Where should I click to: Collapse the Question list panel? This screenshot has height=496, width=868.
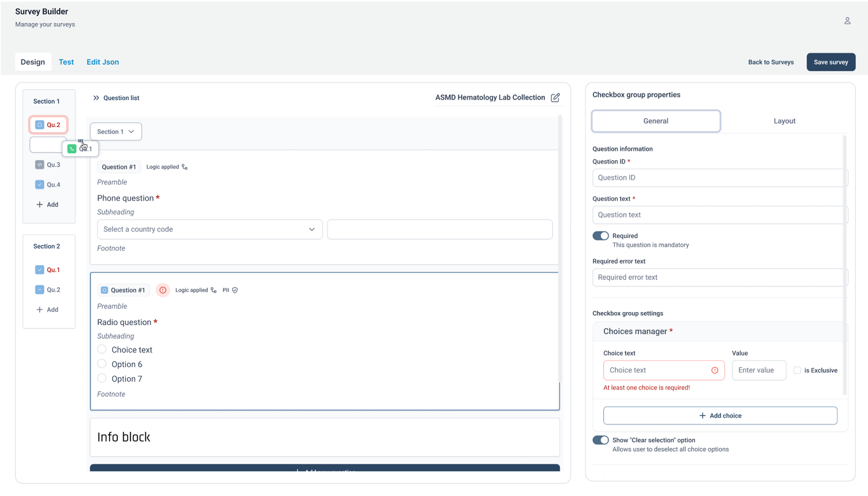point(96,98)
